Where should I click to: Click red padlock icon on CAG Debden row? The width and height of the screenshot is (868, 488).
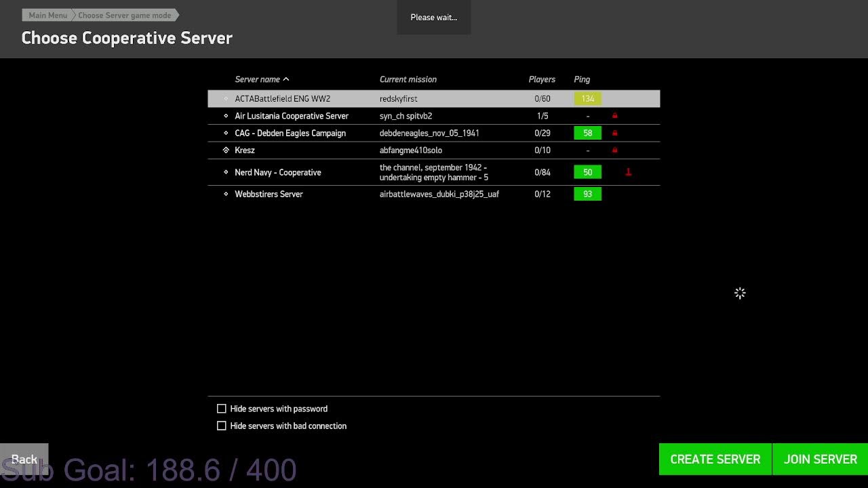pyautogui.click(x=615, y=133)
